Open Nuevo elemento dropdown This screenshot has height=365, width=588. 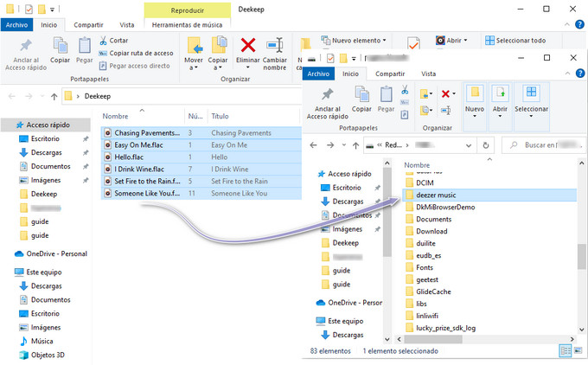tap(354, 40)
